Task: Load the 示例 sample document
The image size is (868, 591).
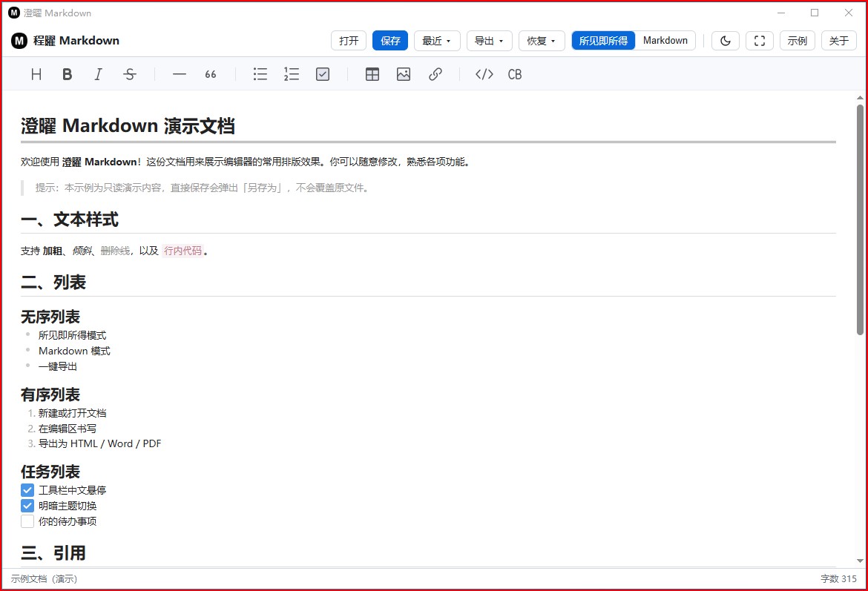Action: [x=797, y=40]
